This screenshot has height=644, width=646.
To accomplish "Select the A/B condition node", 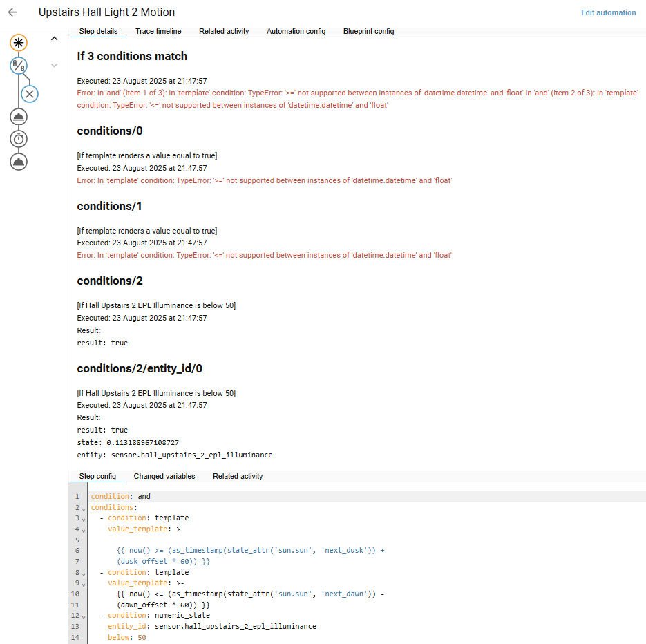I will (x=19, y=66).
